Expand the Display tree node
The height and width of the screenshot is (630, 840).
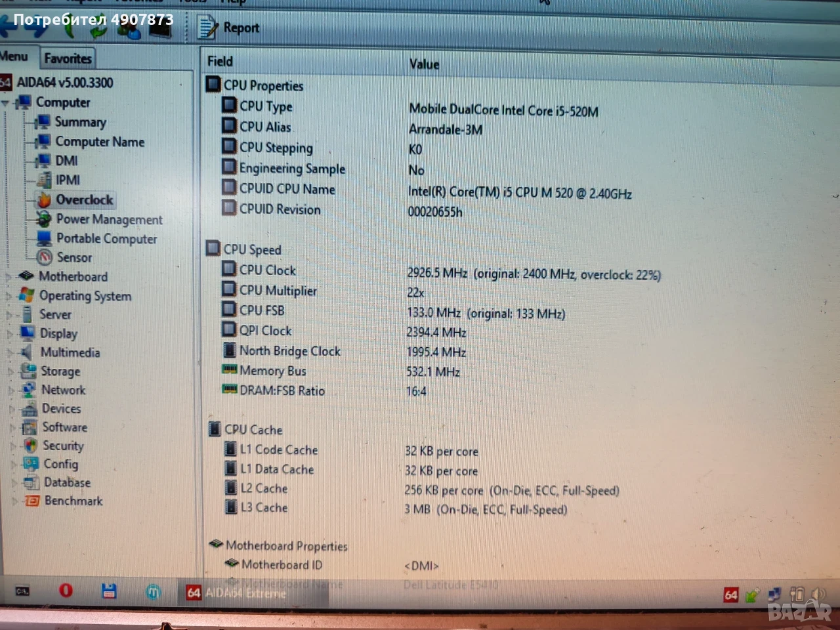tap(10, 334)
